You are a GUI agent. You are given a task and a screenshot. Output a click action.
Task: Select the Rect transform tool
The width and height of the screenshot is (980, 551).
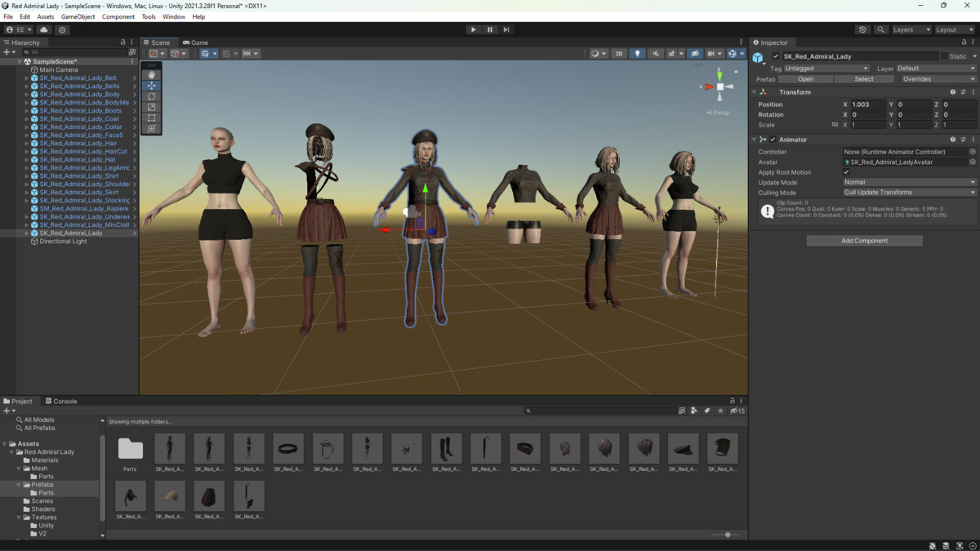point(152,118)
